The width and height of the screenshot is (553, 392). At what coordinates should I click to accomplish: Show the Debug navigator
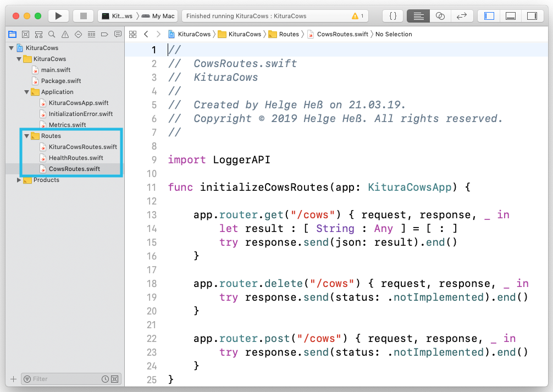pyautogui.click(x=91, y=34)
